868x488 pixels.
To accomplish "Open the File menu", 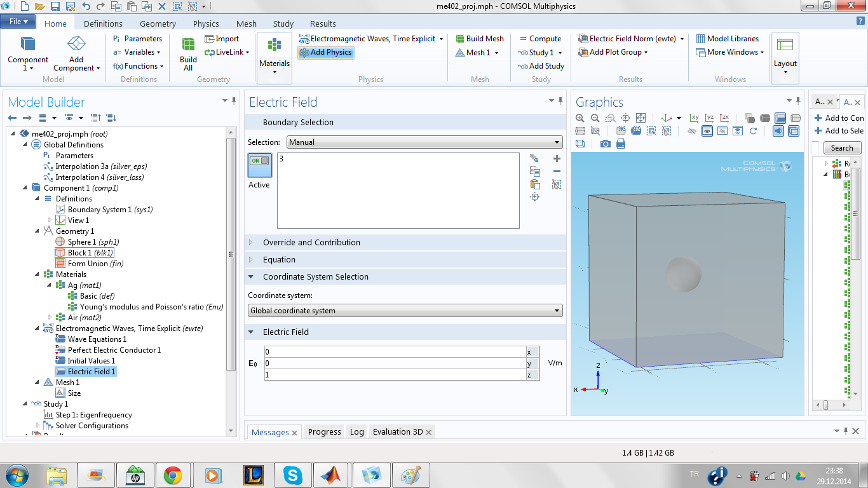I will [18, 22].
